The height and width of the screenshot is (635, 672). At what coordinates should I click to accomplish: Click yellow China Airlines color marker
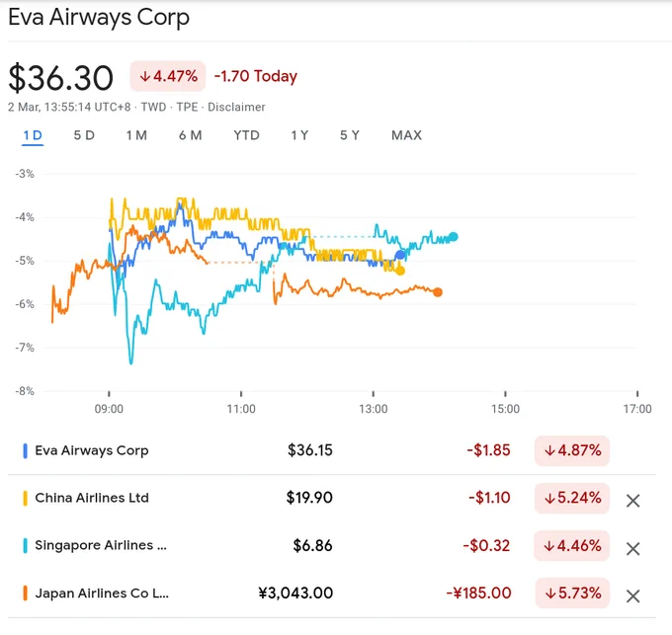(x=25, y=498)
